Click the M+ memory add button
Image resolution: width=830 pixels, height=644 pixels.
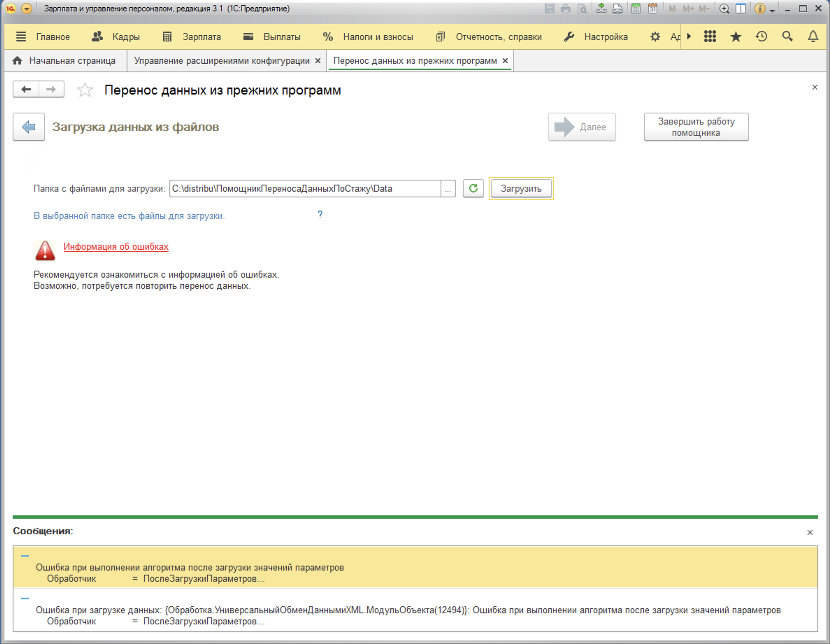688,8
